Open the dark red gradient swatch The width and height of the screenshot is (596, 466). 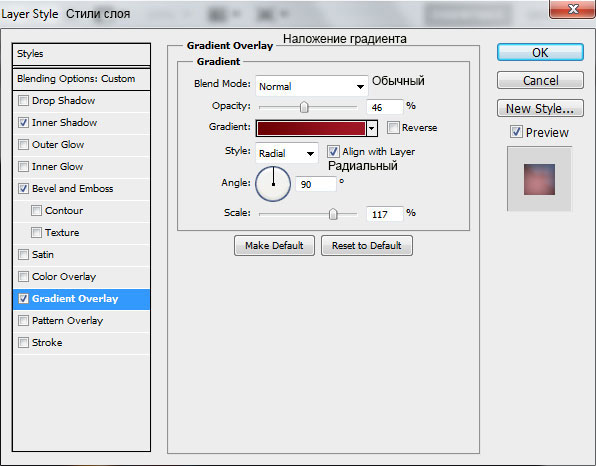click(311, 128)
